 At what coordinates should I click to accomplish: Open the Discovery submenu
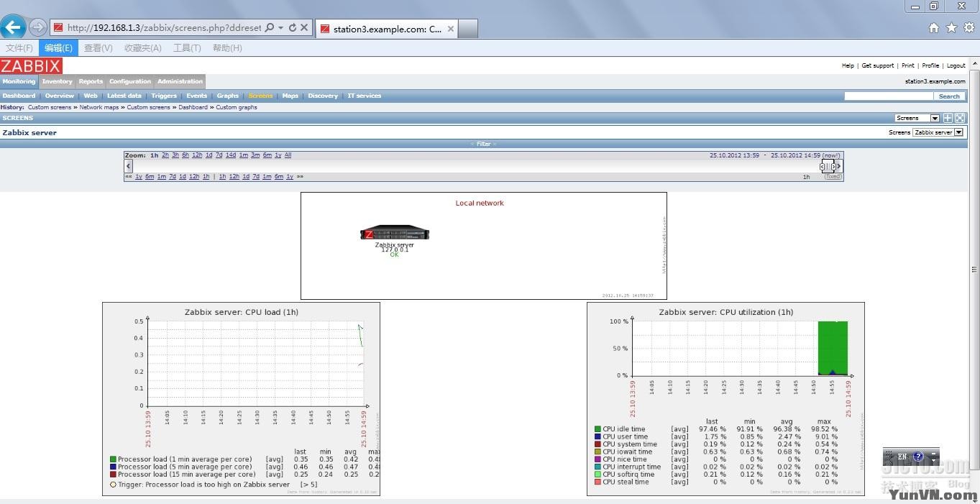click(x=323, y=96)
